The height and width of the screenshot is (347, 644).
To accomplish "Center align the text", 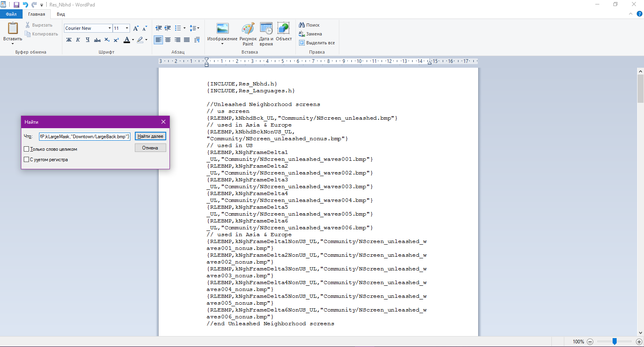I will coord(168,40).
